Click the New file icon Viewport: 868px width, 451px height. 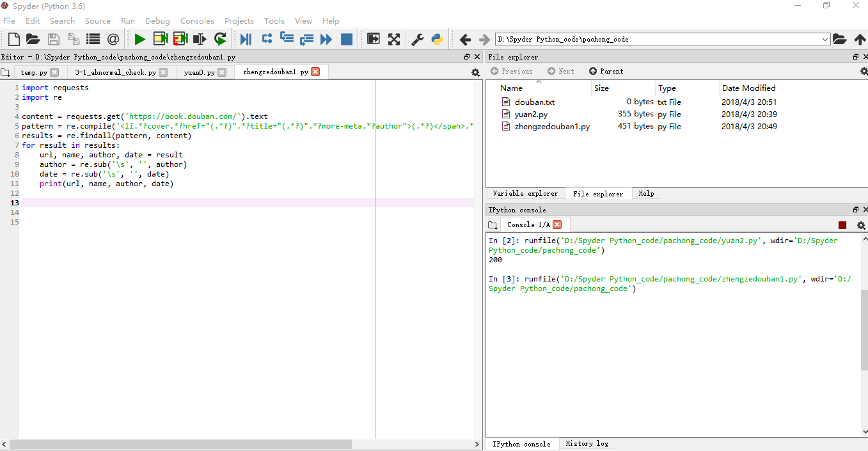click(13, 39)
